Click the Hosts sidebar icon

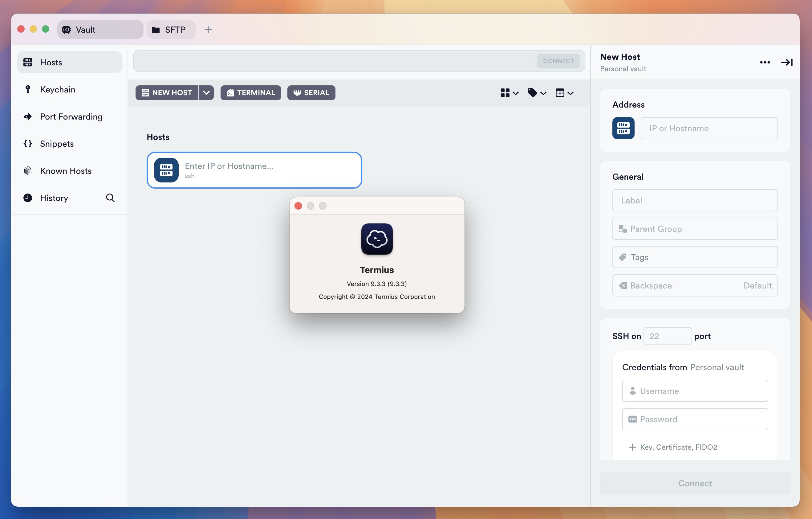[x=28, y=62]
